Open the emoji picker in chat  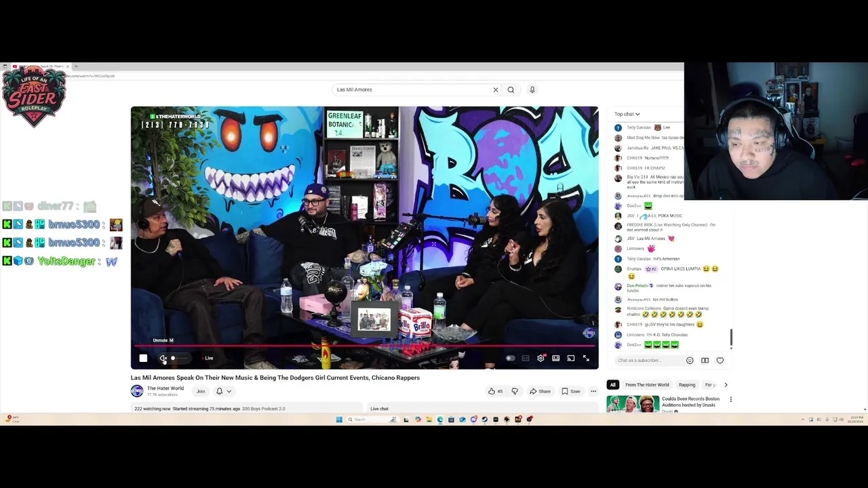pyautogui.click(x=690, y=361)
